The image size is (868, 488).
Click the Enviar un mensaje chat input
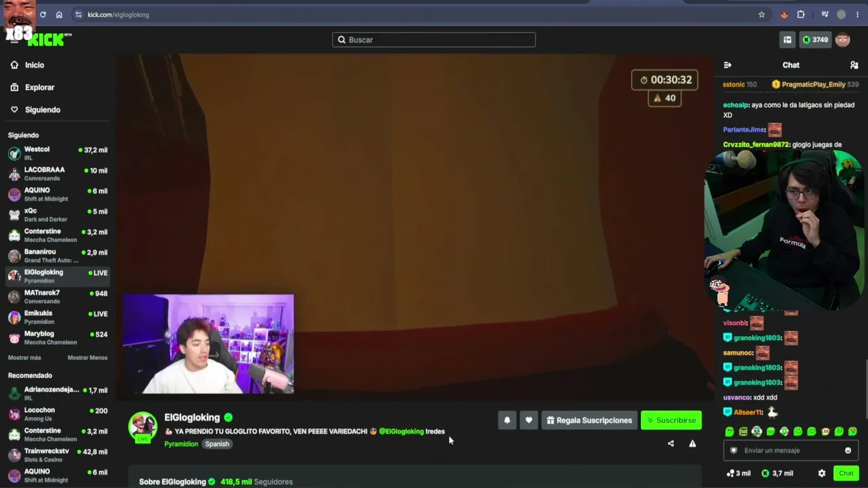point(791,451)
